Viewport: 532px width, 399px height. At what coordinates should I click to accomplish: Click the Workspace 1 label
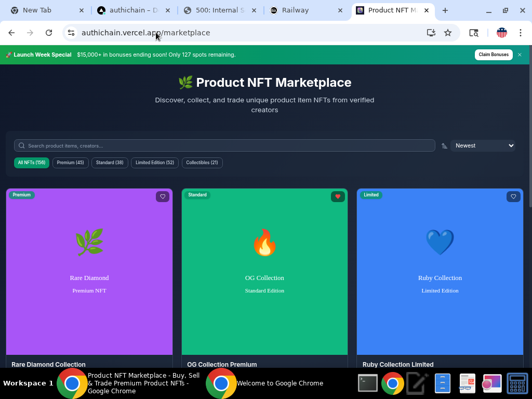pyautogui.click(x=28, y=383)
